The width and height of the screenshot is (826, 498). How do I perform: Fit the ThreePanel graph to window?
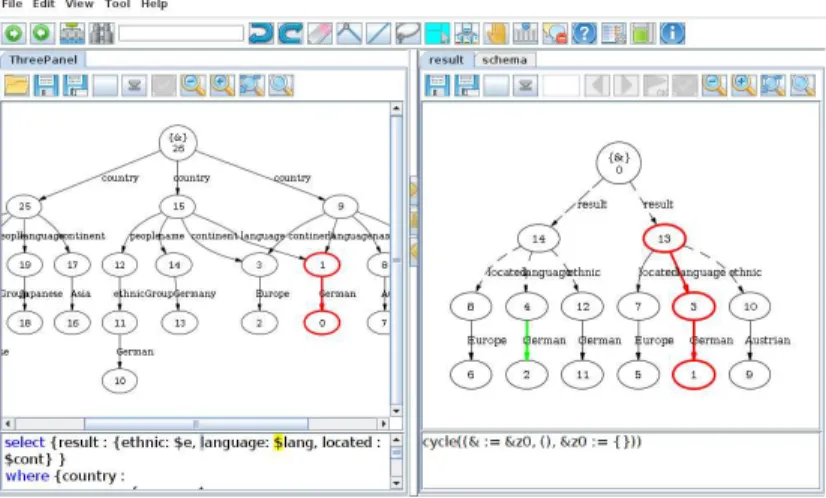[252, 85]
